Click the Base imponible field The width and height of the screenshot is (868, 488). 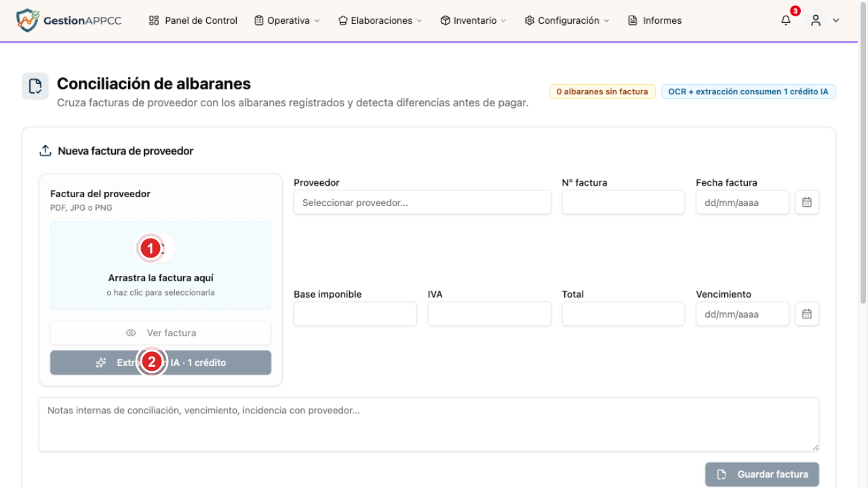[355, 314]
